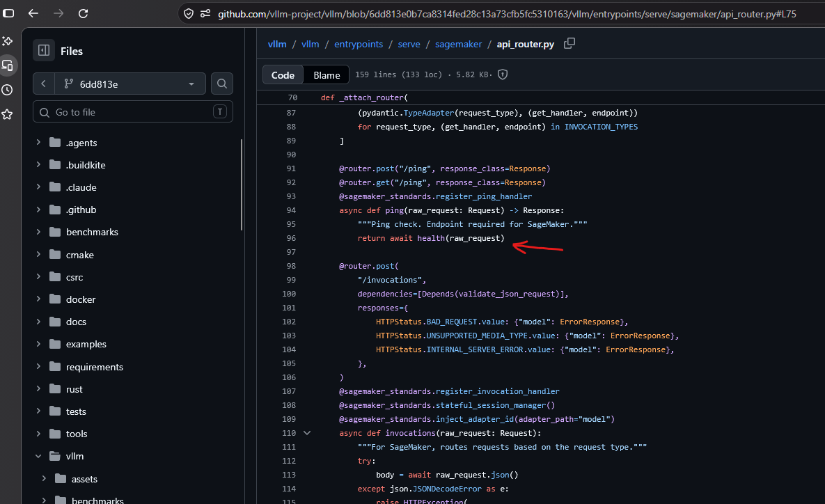Image resolution: width=825 pixels, height=504 pixels.
Task: Open site settings icon beside the URL
Action: (x=205, y=14)
